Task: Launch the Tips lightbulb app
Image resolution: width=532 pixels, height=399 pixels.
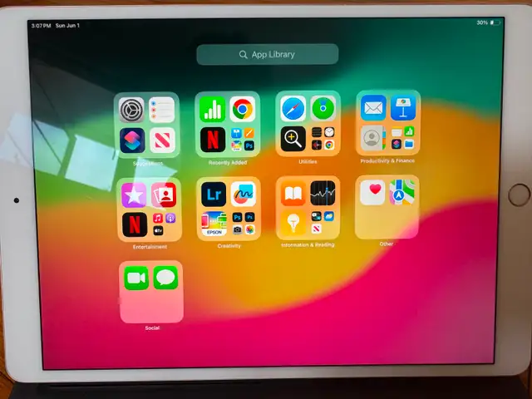Action: 293,223
